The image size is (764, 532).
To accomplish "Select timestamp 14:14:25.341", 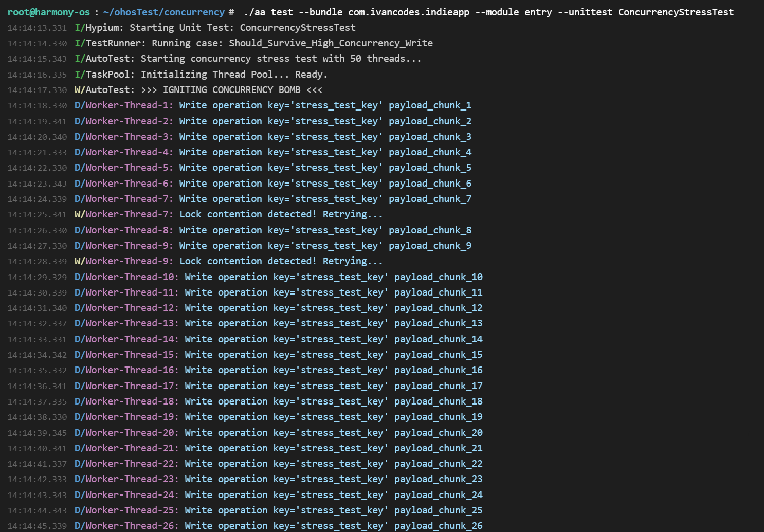I will [37, 215].
